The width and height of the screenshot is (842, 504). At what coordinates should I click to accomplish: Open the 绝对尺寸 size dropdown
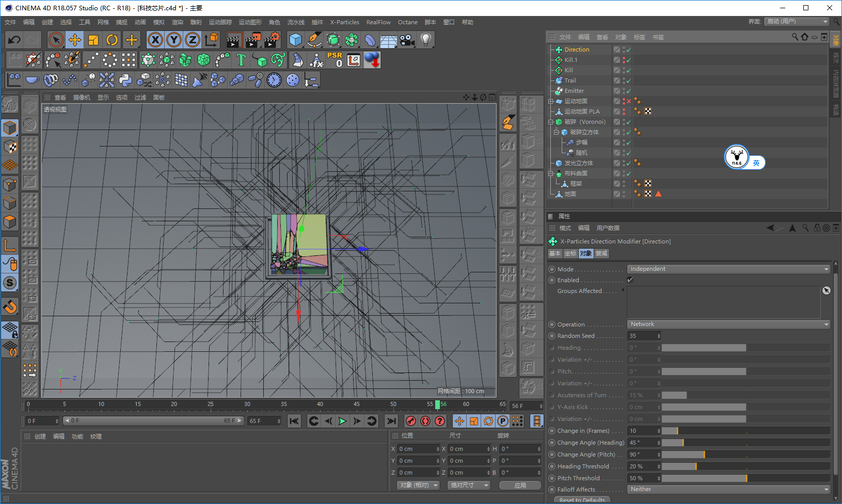coord(469,485)
